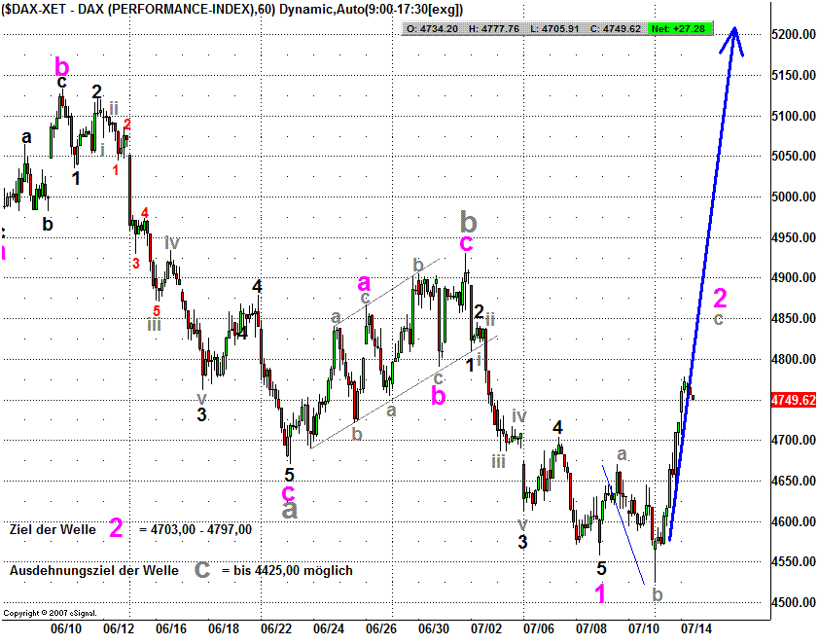The height and width of the screenshot is (644, 819).
Task: Select the large gray a wave label
Action: (x=289, y=507)
